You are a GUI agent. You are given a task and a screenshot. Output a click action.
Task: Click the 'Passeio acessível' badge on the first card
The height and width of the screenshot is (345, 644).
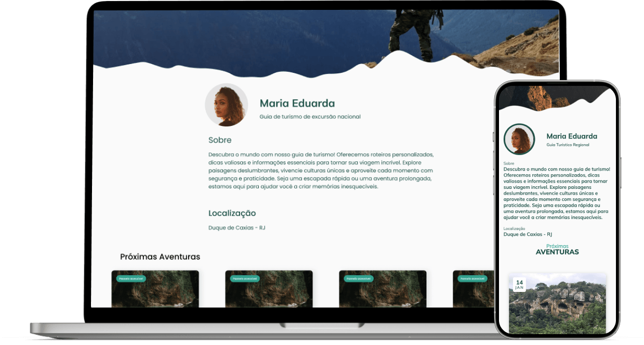click(132, 279)
